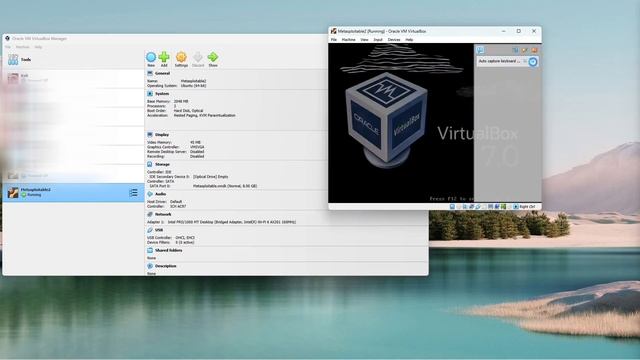Click the Display section monitor icon
The height and width of the screenshot is (360, 640).
(x=150, y=134)
